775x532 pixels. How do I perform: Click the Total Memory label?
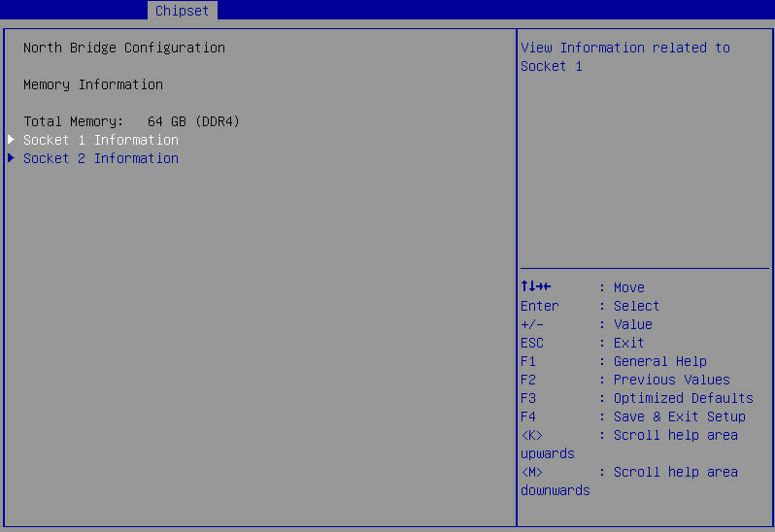tap(73, 121)
